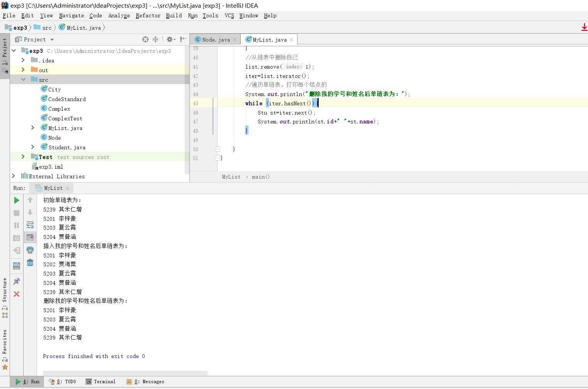
Task: Open the VCS menu
Action: point(229,15)
